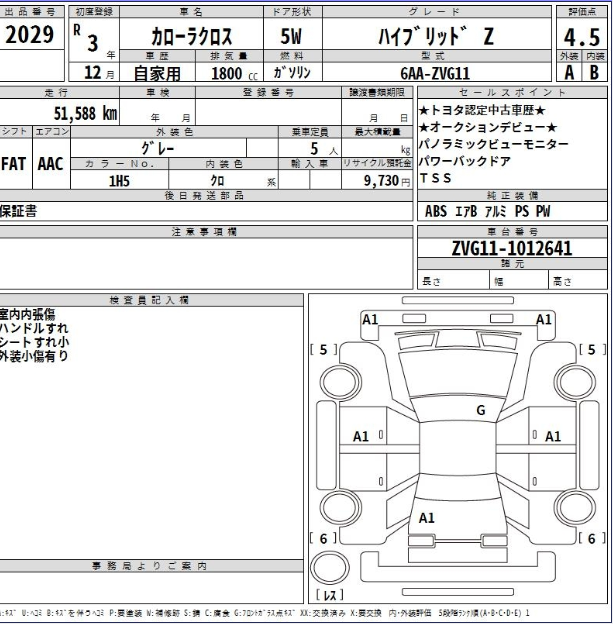The width and height of the screenshot is (613, 624).
Task: Select the A1 mark at top-right bumper corner
Action: 544,319
